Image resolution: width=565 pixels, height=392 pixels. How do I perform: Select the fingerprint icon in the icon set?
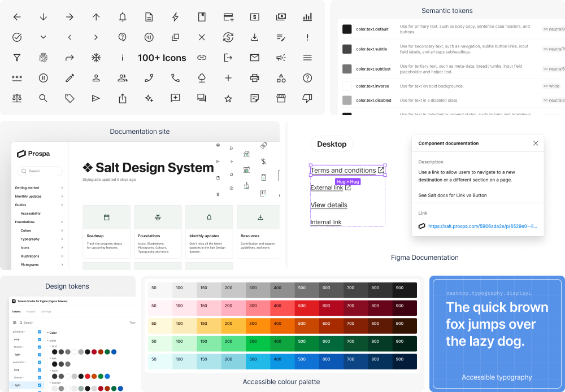(x=43, y=57)
